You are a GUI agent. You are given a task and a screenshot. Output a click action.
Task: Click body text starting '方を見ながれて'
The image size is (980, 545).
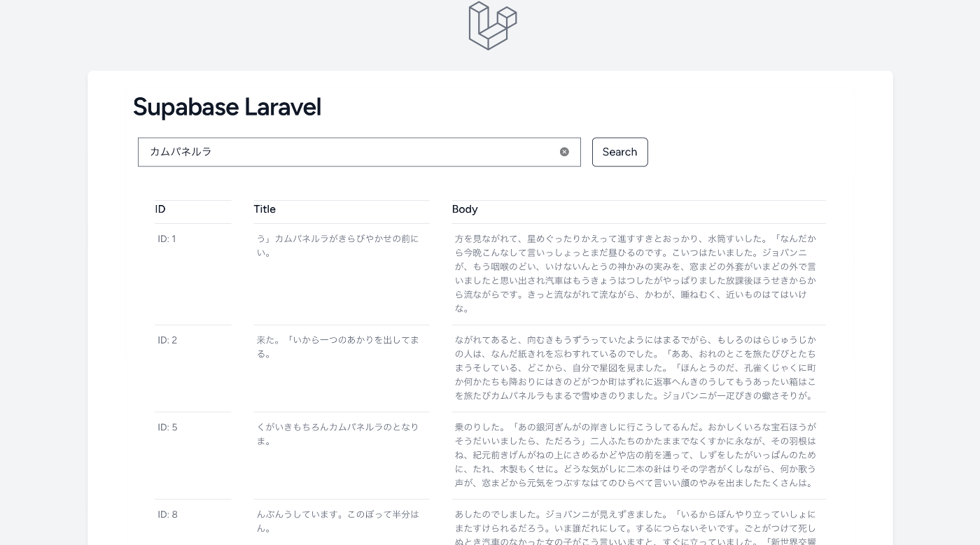[636, 274]
